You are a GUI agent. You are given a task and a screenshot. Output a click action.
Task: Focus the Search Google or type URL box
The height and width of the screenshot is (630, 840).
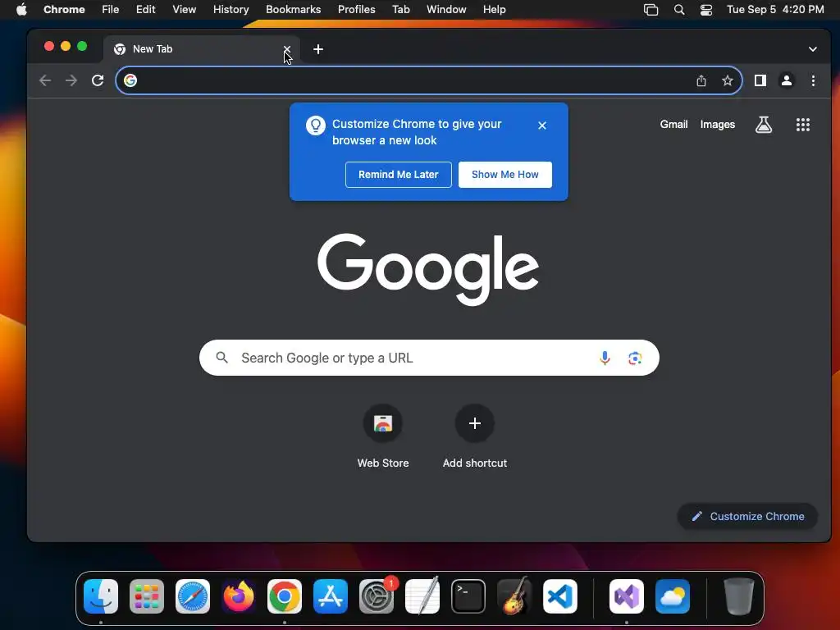point(429,358)
